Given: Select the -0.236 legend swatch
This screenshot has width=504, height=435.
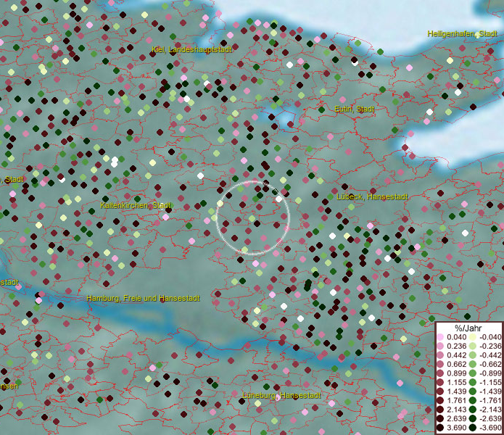Looking at the screenshot, I should (x=473, y=346).
